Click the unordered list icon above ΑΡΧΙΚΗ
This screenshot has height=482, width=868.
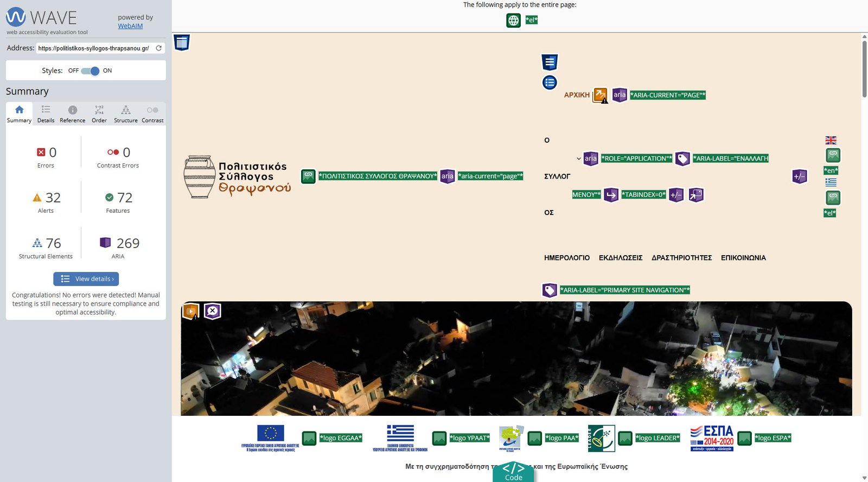[x=550, y=83]
